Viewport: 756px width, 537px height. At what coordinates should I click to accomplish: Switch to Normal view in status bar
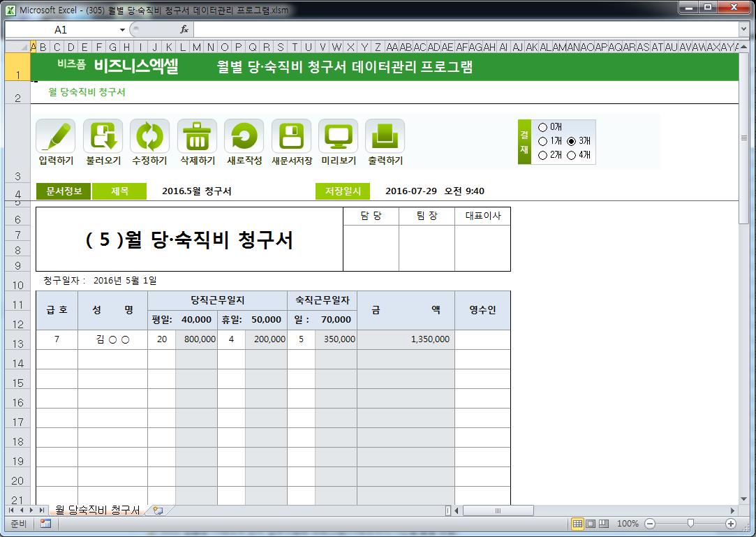tap(577, 524)
